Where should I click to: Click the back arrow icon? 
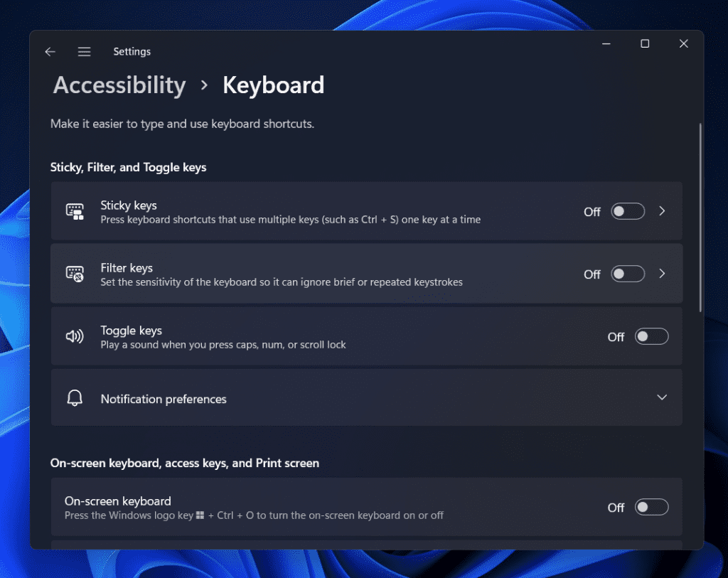click(x=50, y=51)
